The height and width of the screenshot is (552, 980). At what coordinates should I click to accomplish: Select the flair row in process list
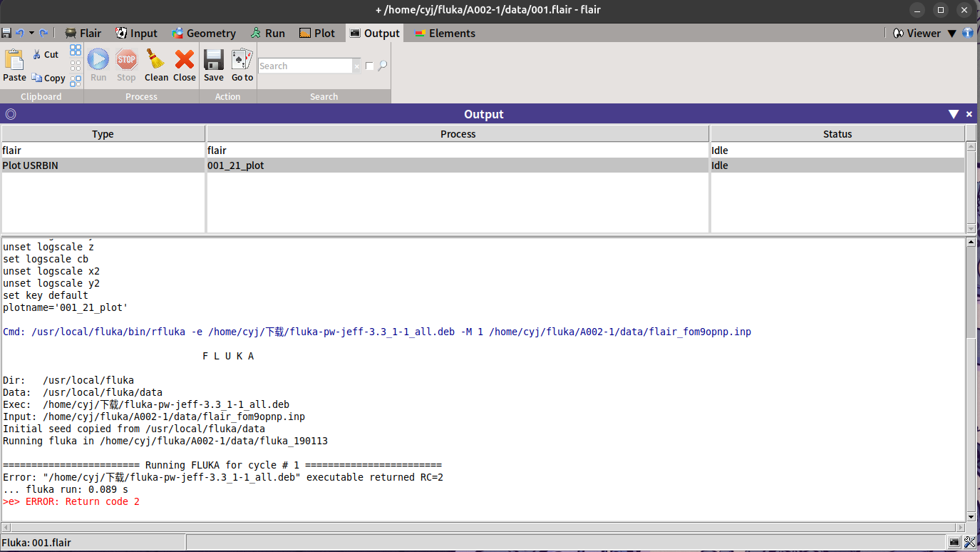(x=483, y=150)
